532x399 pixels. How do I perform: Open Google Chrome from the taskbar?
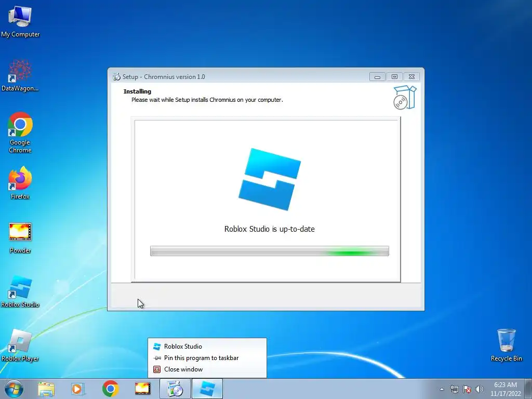click(x=110, y=389)
